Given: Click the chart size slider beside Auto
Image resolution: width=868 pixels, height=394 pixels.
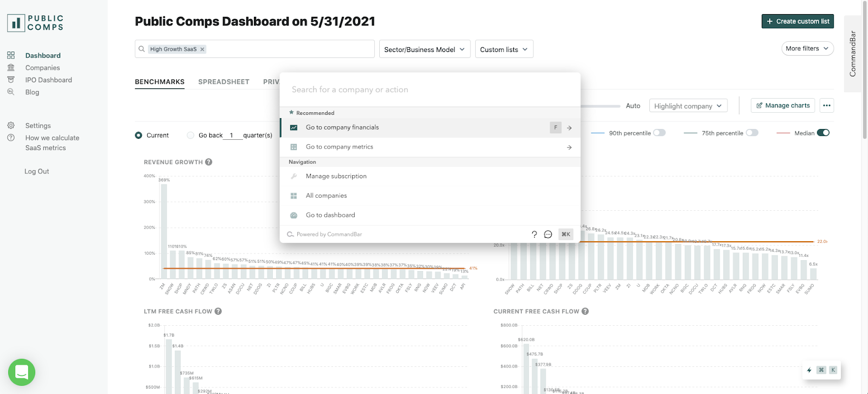Looking at the screenshot, I should [x=600, y=106].
